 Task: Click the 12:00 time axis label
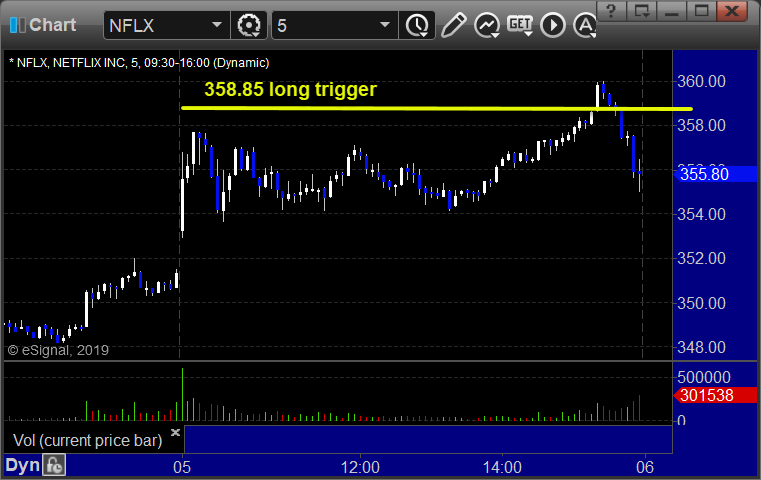360,467
